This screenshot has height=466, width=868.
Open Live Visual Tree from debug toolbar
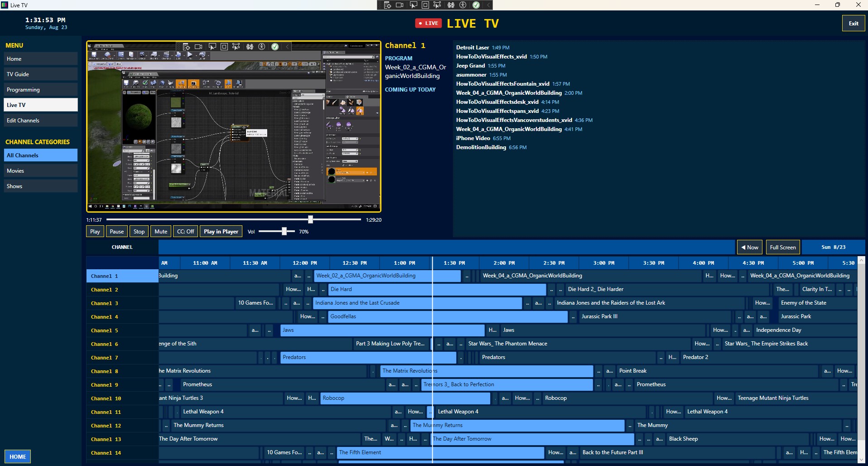coord(387,5)
